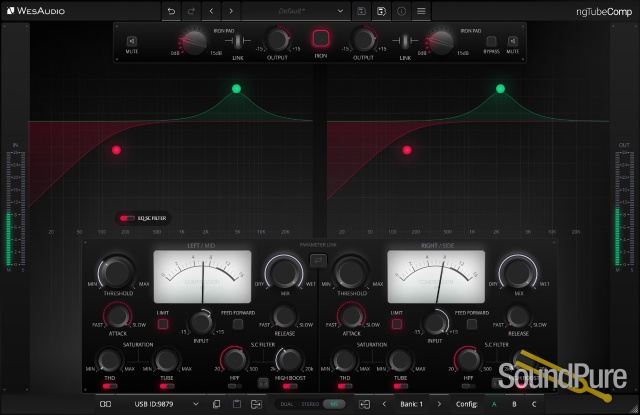Mute the left channel with speaker icon
The image size is (640, 415).
point(131,41)
